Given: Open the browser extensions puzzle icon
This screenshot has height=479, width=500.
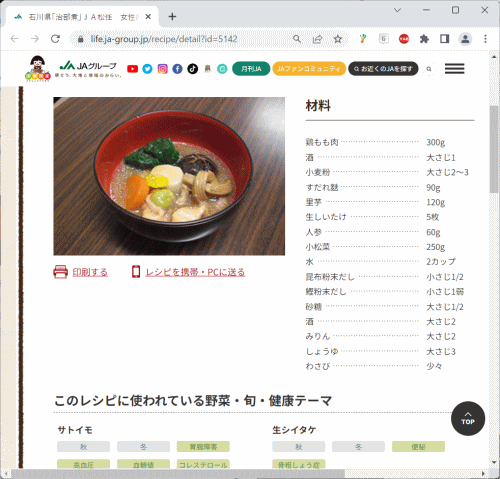Looking at the screenshot, I should (424, 39).
